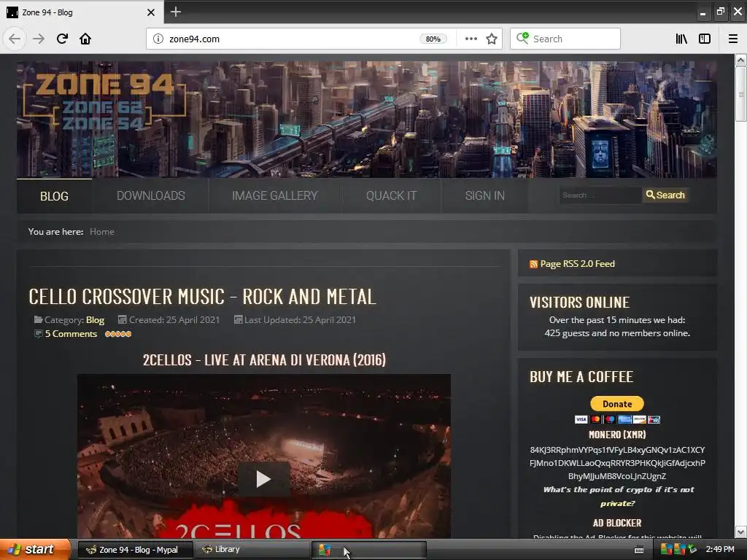The width and height of the screenshot is (747, 560).
Task: Bookmark this page with the star
Action: click(492, 39)
